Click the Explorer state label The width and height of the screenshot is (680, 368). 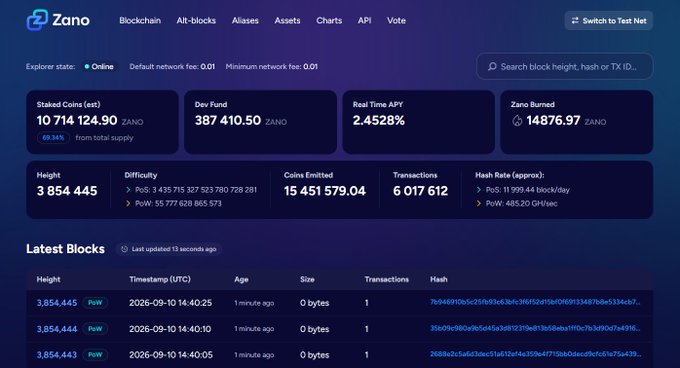51,66
